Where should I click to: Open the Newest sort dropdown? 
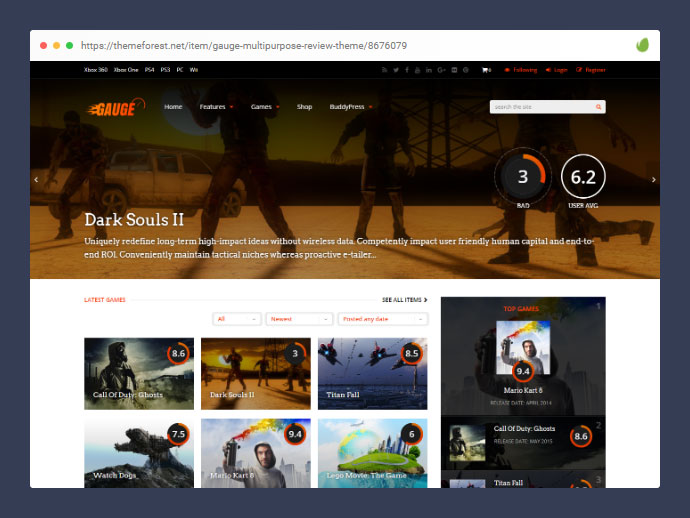[x=299, y=319]
